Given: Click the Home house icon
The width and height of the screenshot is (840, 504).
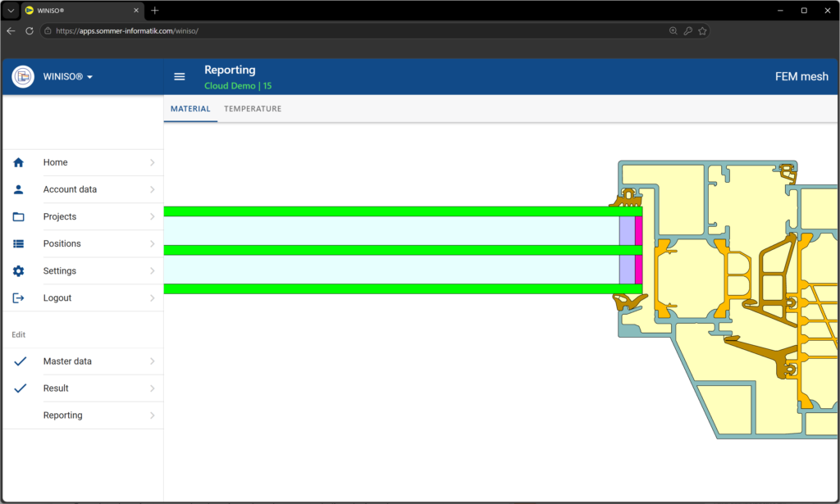Looking at the screenshot, I should (x=18, y=162).
